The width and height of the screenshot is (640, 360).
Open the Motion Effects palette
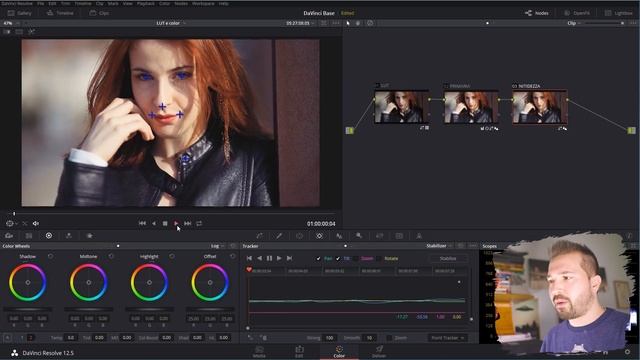(89, 236)
